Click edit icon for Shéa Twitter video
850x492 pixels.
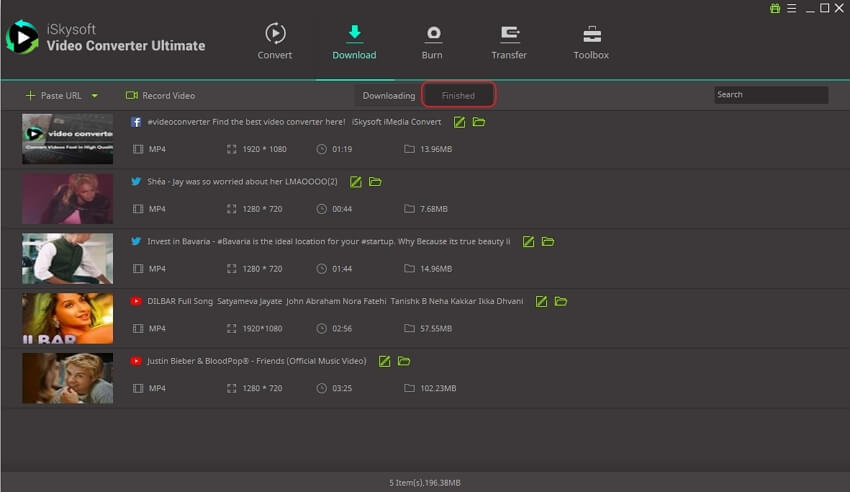point(355,182)
